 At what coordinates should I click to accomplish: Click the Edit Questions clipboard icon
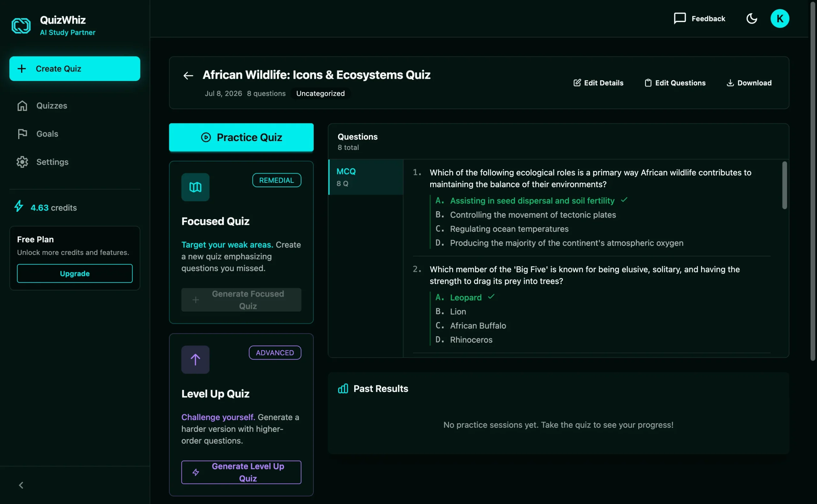(648, 83)
